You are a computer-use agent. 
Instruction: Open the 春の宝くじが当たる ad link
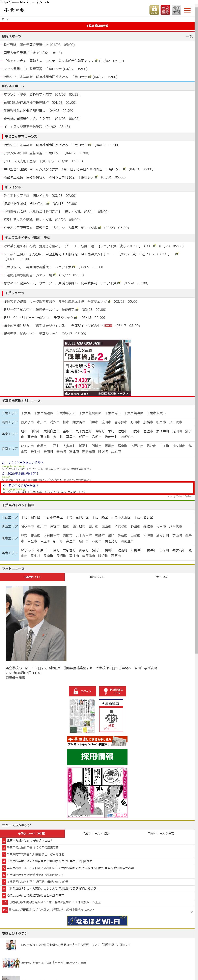21,485
